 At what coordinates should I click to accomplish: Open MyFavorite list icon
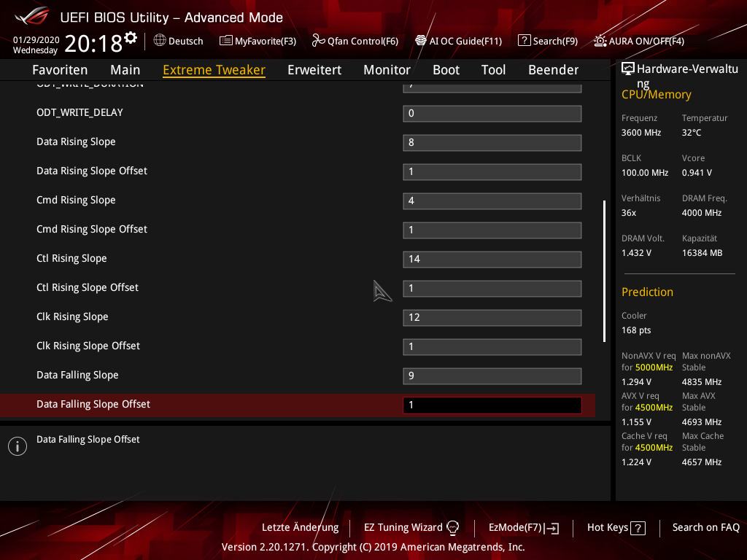tap(226, 41)
